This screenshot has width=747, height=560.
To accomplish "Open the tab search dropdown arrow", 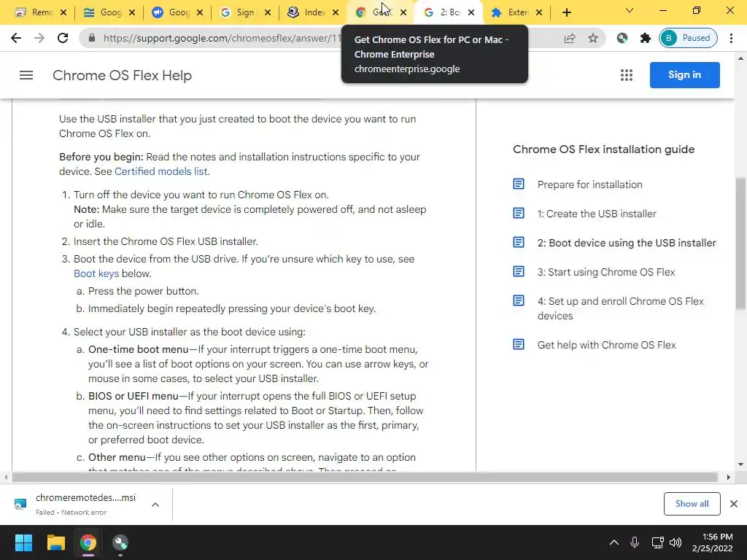I will tap(630, 10).
